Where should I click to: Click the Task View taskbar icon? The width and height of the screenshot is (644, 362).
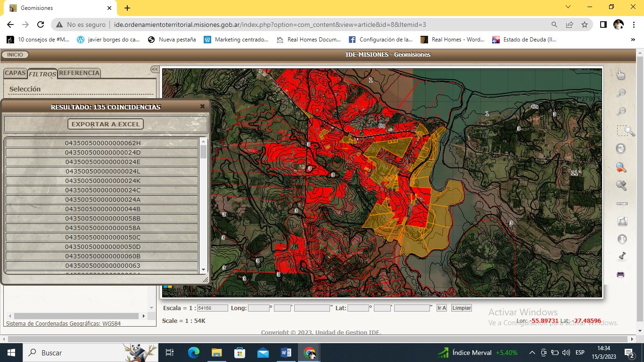click(170, 352)
